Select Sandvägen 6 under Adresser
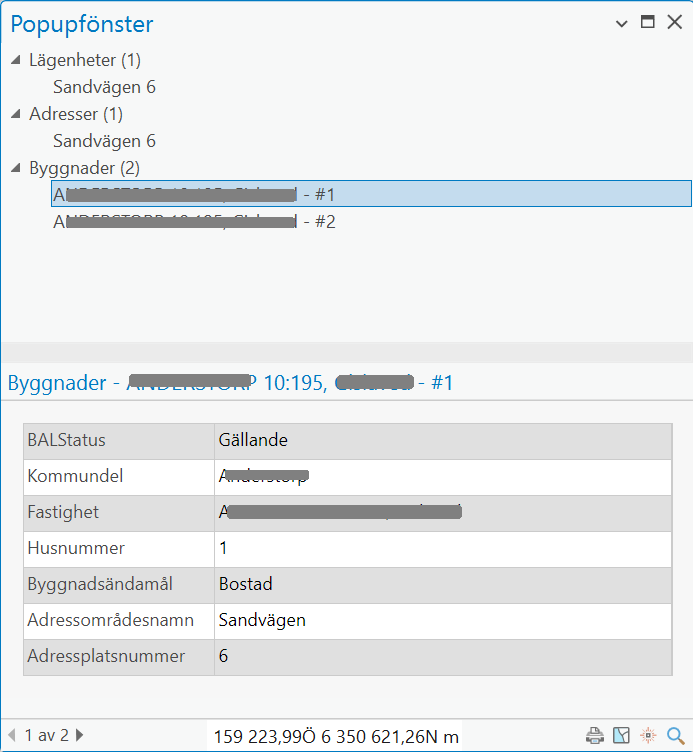The height and width of the screenshot is (752, 693). tap(104, 141)
